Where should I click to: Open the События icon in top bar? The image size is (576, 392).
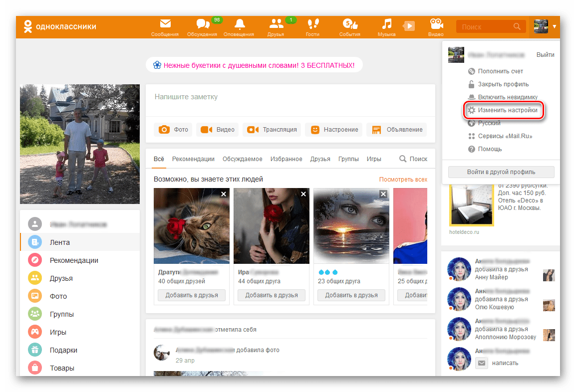coord(350,24)
